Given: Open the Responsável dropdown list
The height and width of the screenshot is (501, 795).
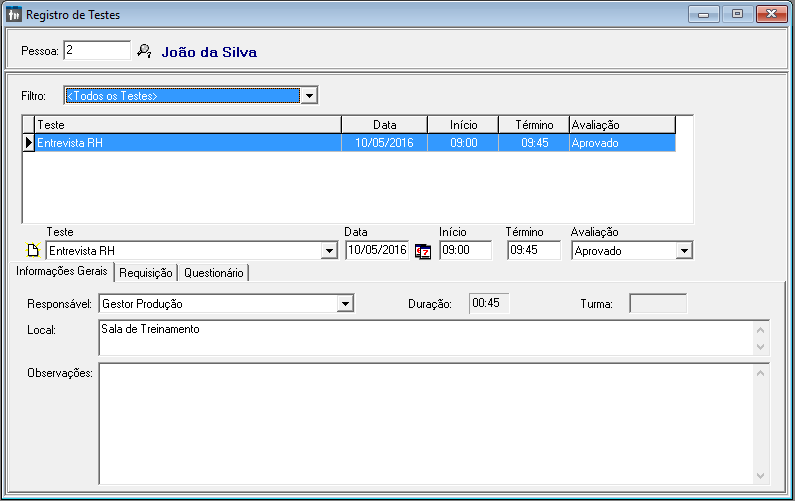Looking at the screenshot, I should [345, 303].
